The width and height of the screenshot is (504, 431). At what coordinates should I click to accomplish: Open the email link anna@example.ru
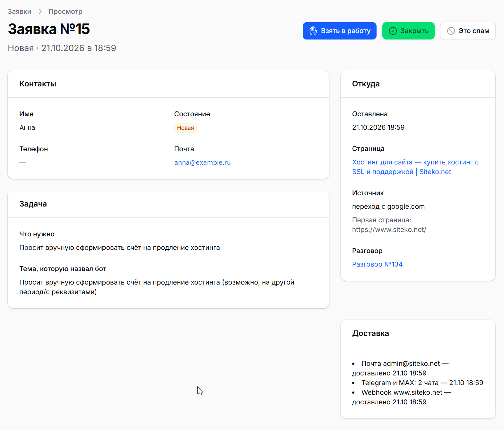[x=203, y=163]
